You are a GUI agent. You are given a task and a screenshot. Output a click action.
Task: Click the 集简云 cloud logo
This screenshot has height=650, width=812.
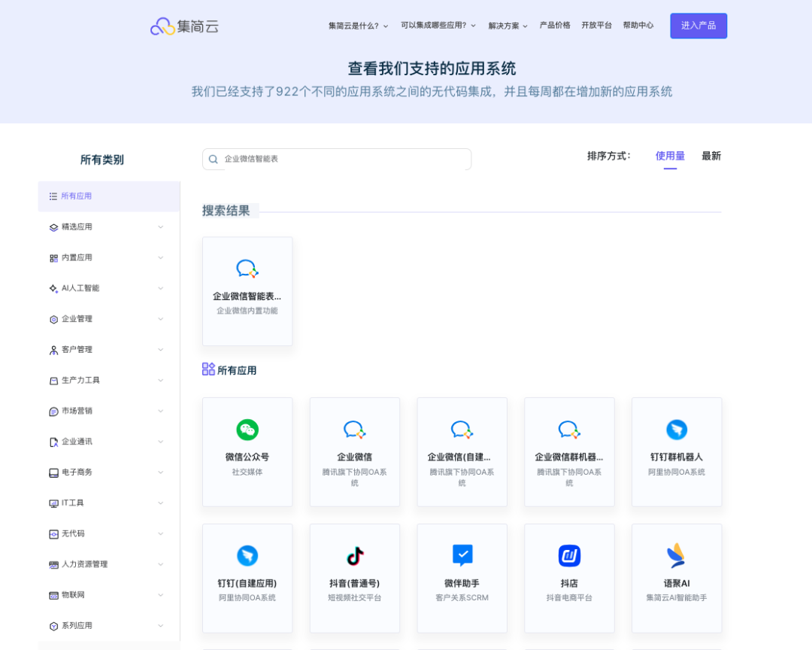184,26
